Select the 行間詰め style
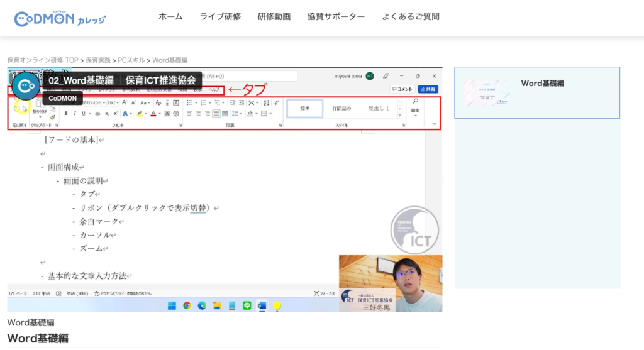644x350 pixels. pos(341,108)
